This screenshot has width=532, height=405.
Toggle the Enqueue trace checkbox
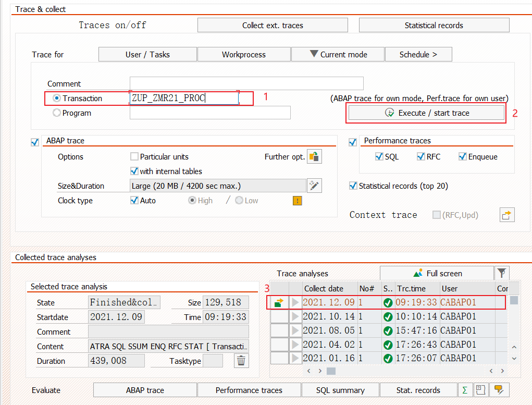point(462,156)
